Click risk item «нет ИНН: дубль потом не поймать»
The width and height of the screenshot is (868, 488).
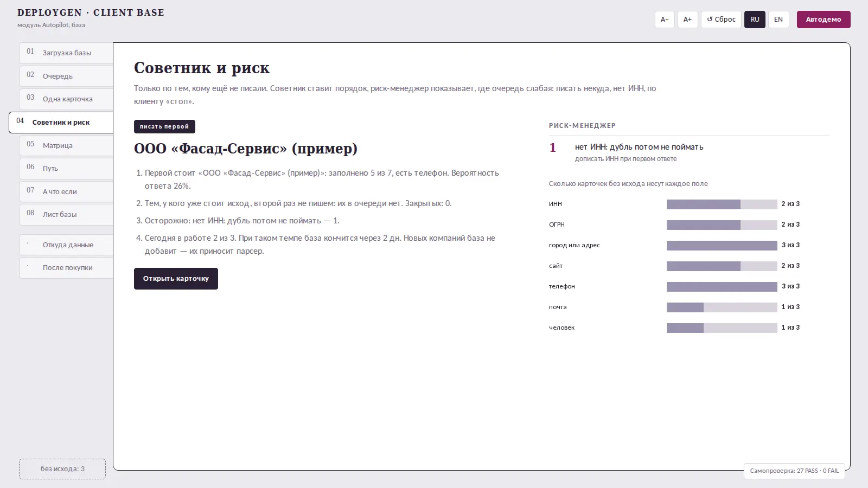(x=639, y=147)
